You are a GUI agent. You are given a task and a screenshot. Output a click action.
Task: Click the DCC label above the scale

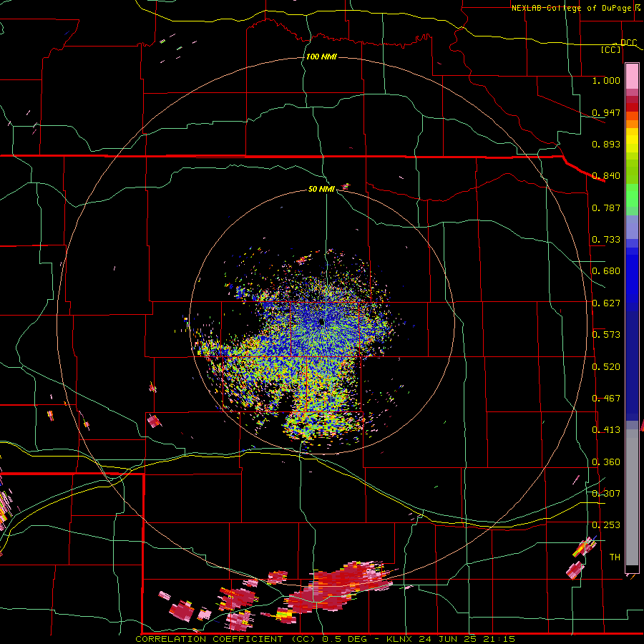click(x=628, y=42)
